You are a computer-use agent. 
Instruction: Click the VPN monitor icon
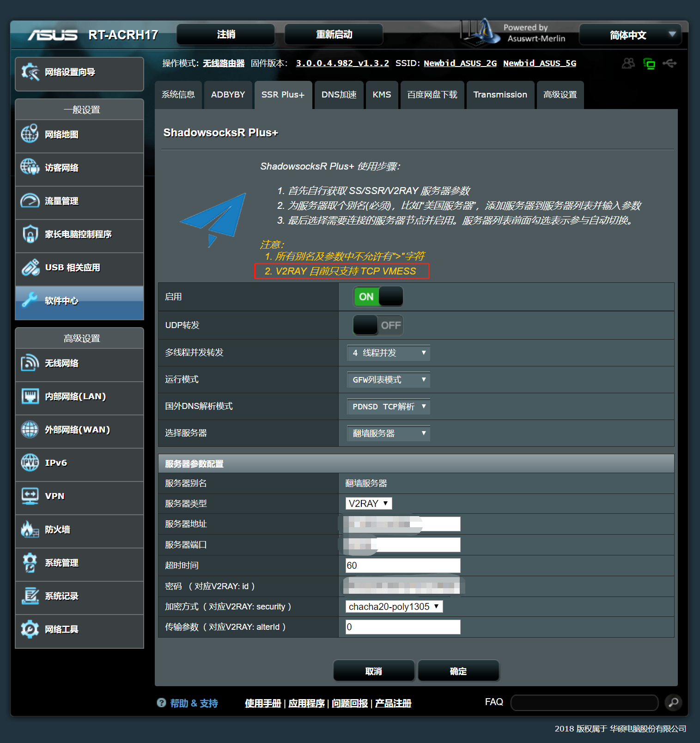click(x=30, y=496)
